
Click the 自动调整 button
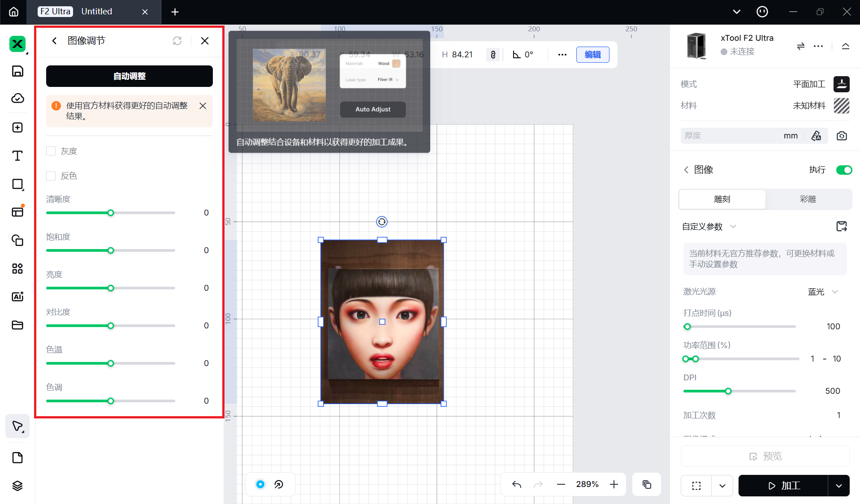130,76
